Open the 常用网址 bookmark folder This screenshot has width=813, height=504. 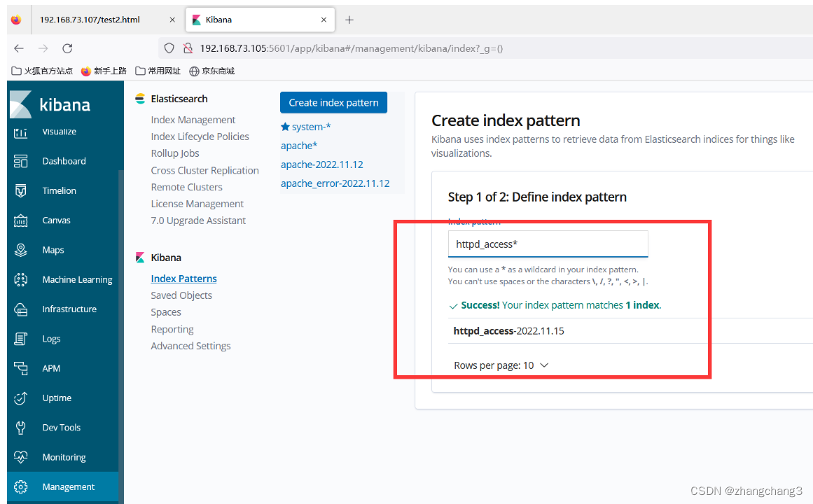158,71
